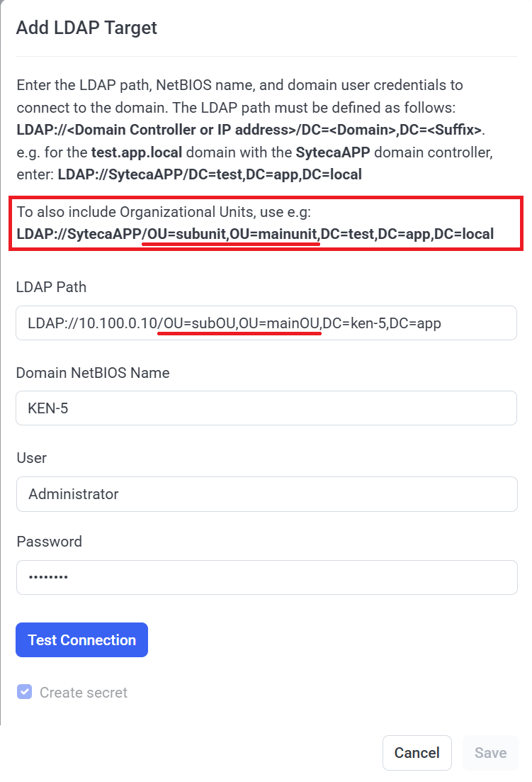
Task: Click the 'To also include Organizational Units' sentence
Action: tap(169, 211)
